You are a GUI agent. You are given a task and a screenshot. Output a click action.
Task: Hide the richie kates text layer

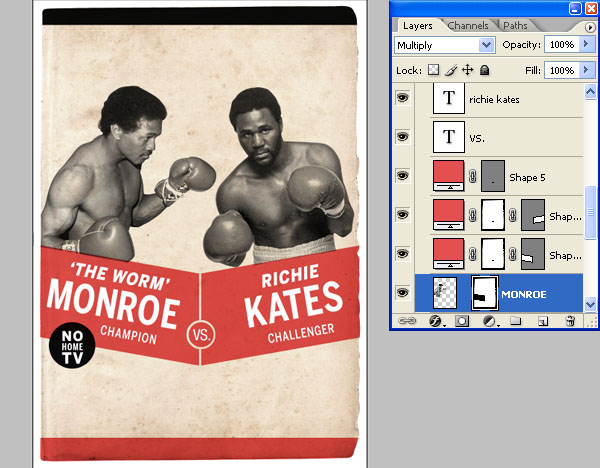[x=402, y=99]
